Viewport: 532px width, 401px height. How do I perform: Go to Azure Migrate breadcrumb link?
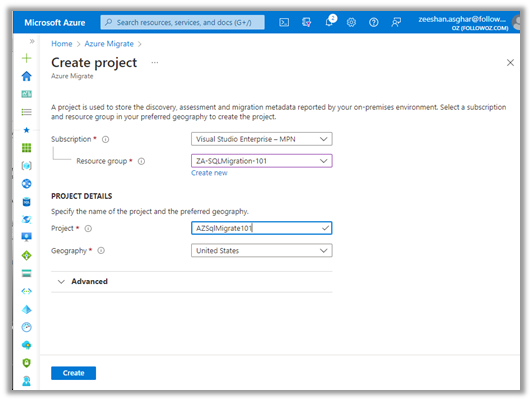pyautogui.click(x=109, y=44)
